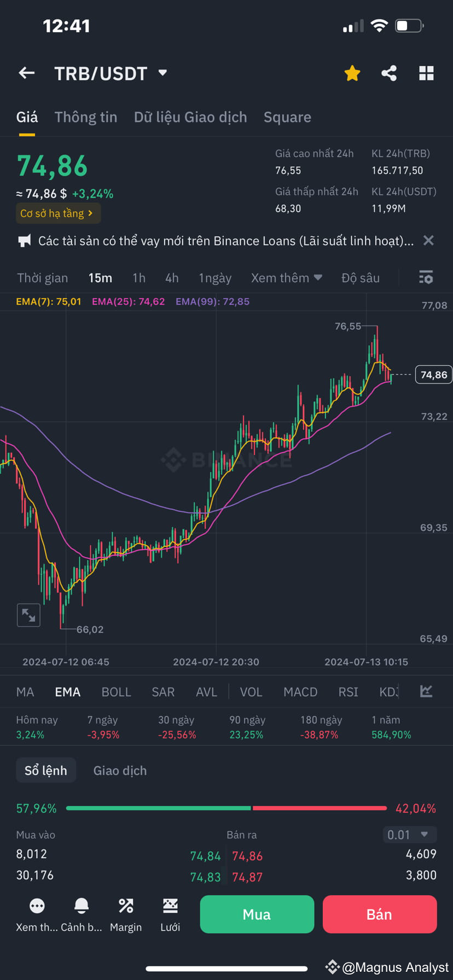
Task: Switch to the Dữ liệu Giao dịch tab
Action: (190, 117)
